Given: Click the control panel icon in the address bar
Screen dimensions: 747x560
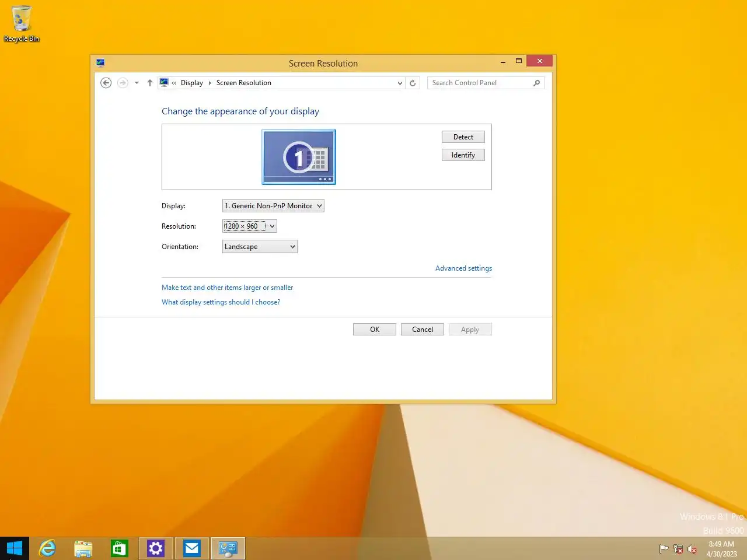Looking at the screenshot, I should point(164,82).
